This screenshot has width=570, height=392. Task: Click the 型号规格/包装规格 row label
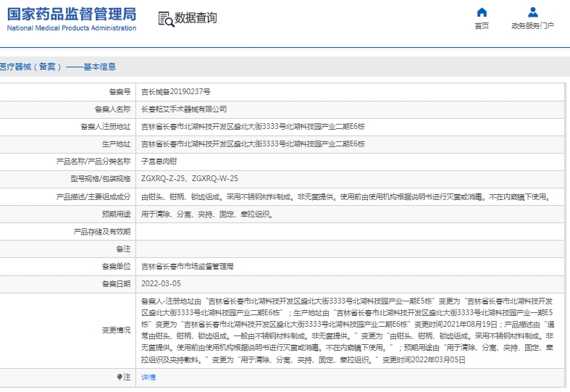[101, 179]
